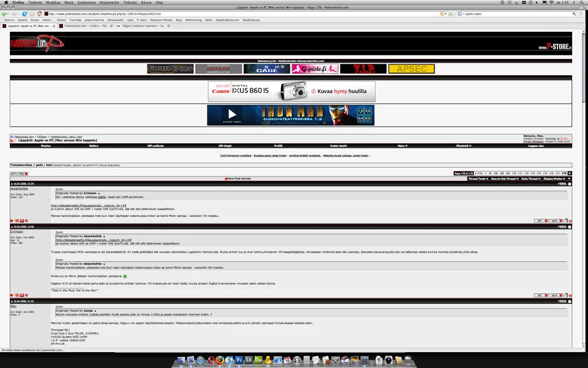
Task: Expand the Thread Tools dropdown
Action: pos(477,178)
